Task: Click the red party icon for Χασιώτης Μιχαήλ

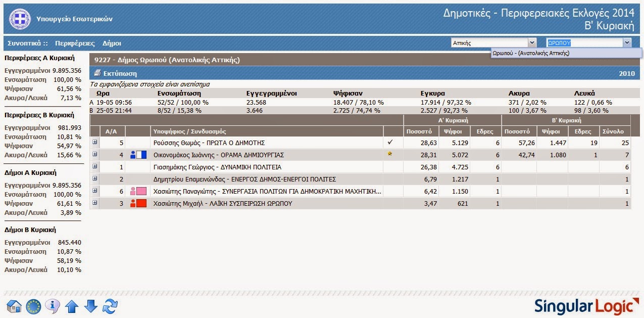Action: tap(138, 203)
